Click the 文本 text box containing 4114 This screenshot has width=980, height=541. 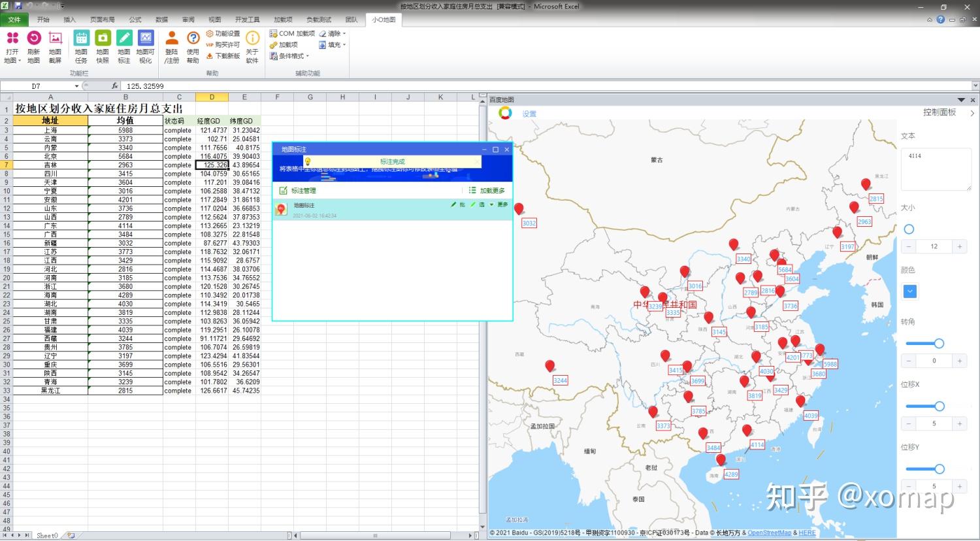pos(936,169)
